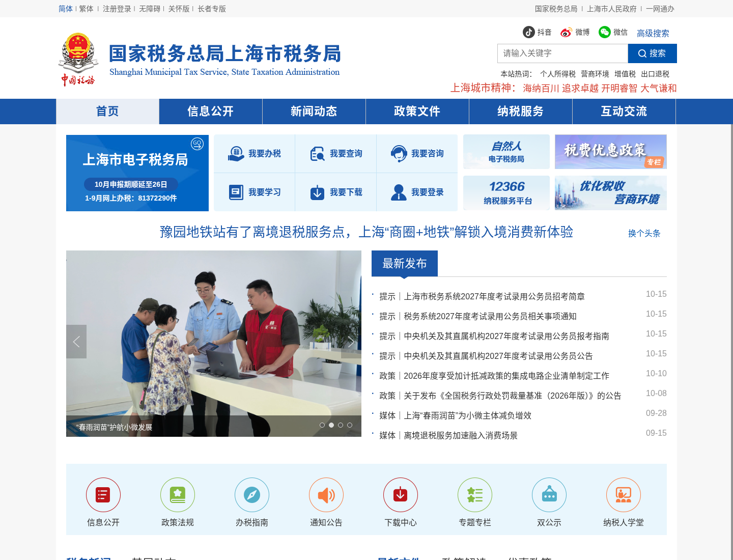The image size is (733, 560).
Task: Click the 搜索 search button
Action: [653, 53]
